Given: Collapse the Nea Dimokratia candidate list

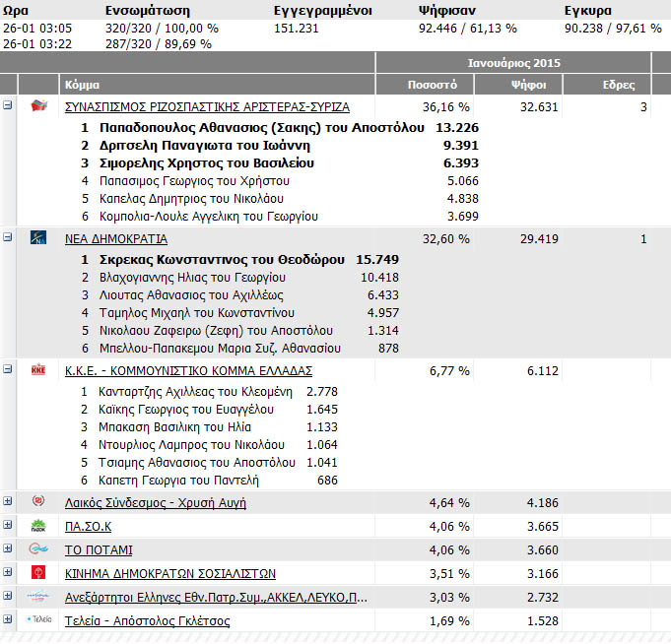Looking at the screenshot, I should click(8, 237).
